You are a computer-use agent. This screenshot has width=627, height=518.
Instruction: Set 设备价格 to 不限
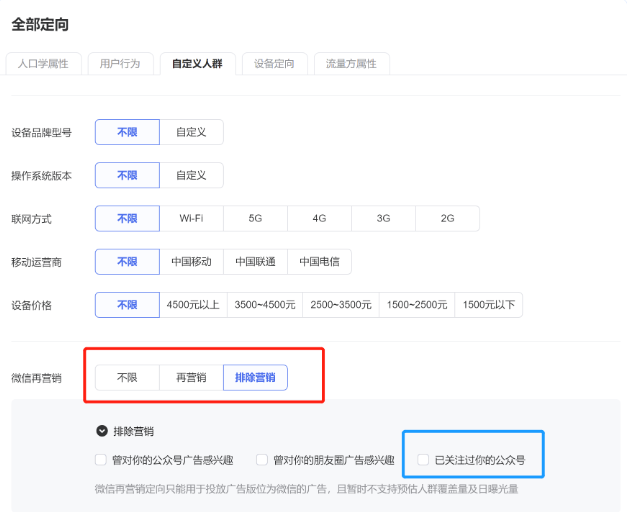tap(127, 305)
